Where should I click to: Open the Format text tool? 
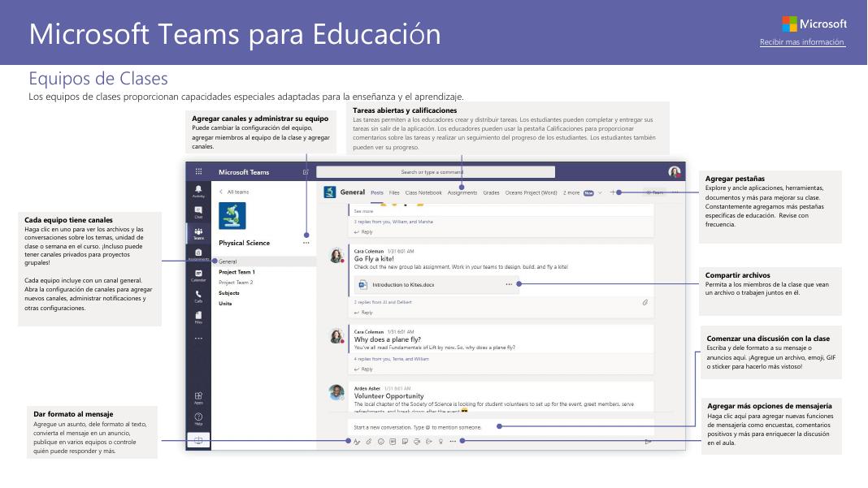[357, 442]
